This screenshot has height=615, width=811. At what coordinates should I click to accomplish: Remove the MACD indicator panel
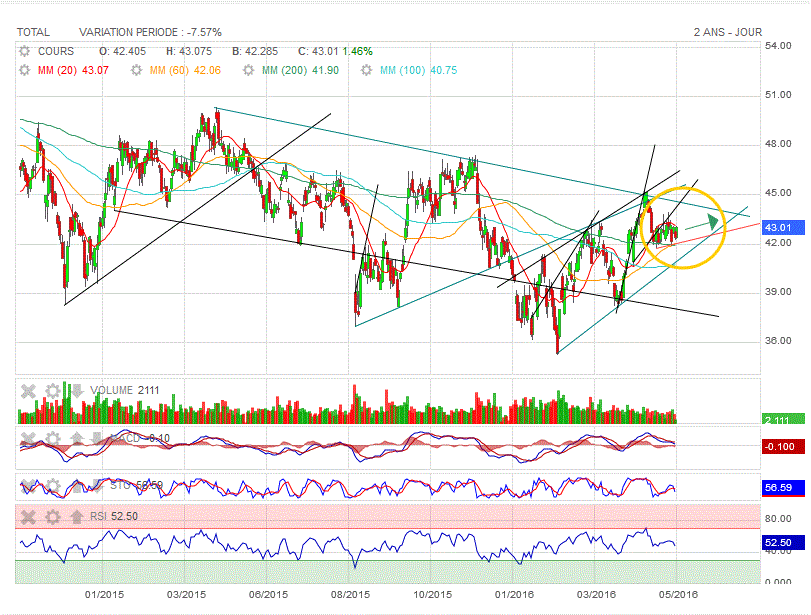pyautogui.click(x=28, y=439)
